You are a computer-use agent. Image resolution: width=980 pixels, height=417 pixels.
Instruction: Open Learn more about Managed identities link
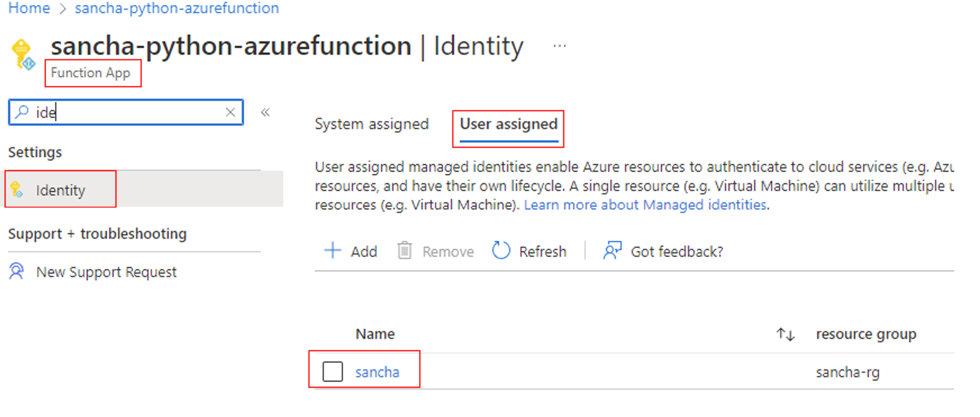click(645, 205)
